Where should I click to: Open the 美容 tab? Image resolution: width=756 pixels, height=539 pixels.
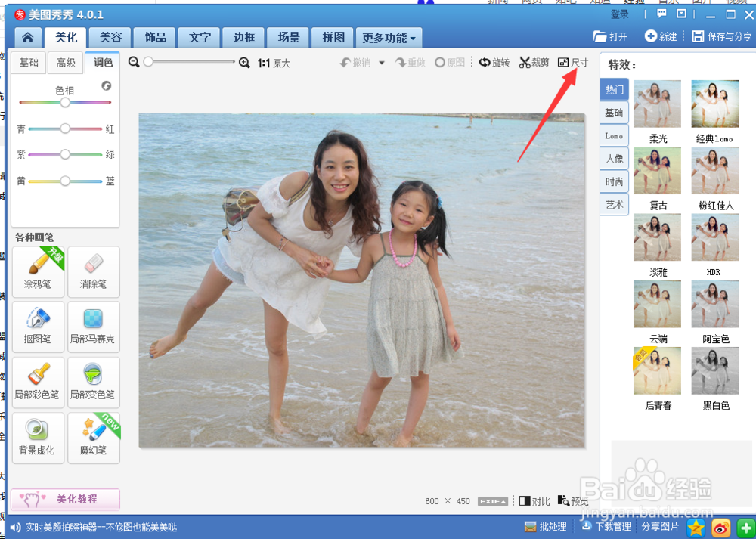(x=110, y=38)
